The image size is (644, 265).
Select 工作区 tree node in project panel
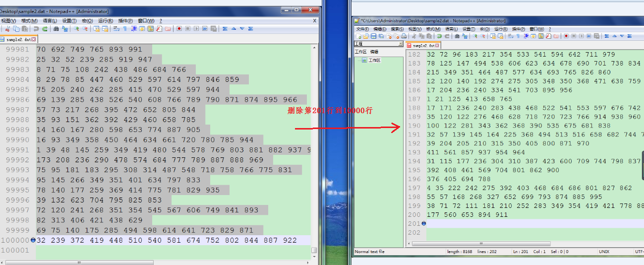(374, 60)
